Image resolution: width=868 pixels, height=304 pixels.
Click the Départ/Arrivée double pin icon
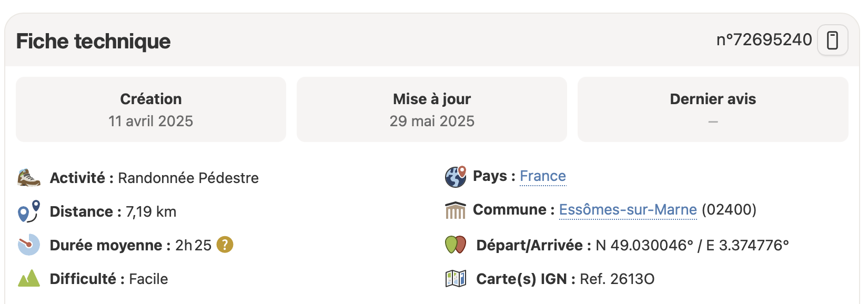click(456, 245)
